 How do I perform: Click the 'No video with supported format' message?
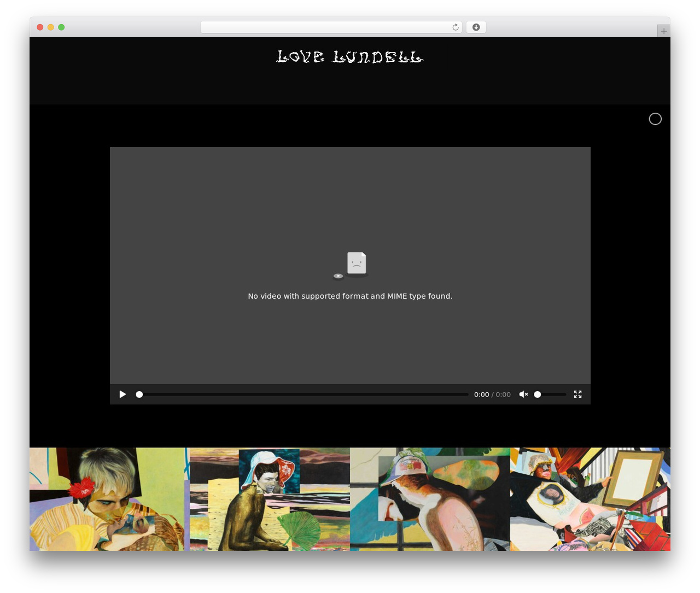(350, 296)
